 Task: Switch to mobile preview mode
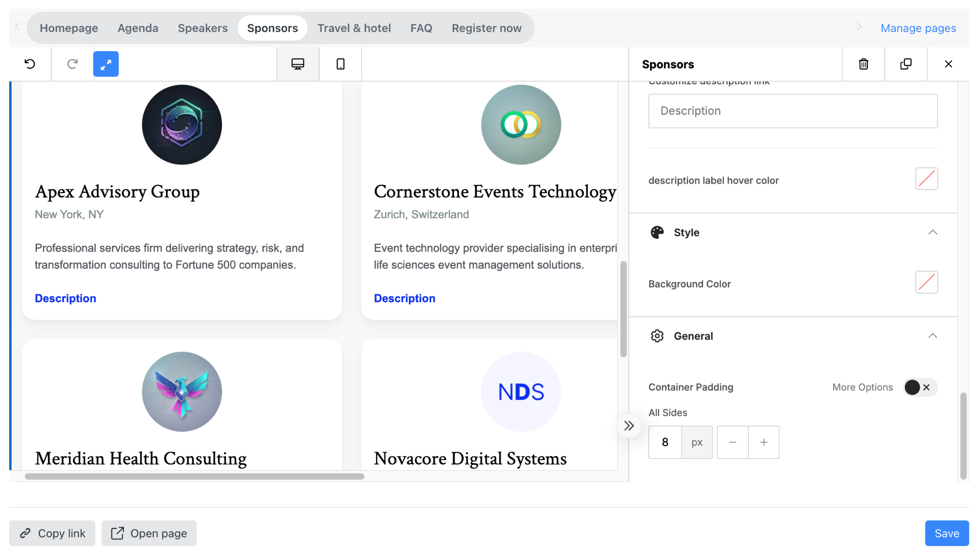(340, 64)
